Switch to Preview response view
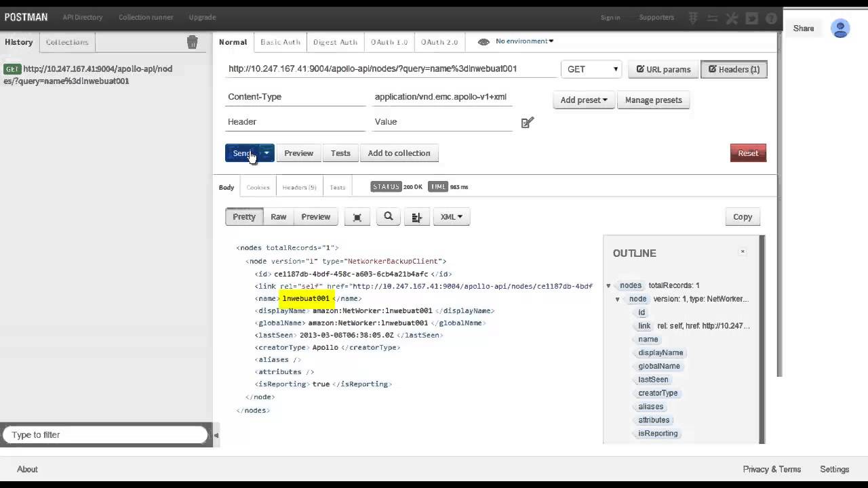Image resolution: width=868 pixels, height=488 pixels. click(x=316, y=217)
